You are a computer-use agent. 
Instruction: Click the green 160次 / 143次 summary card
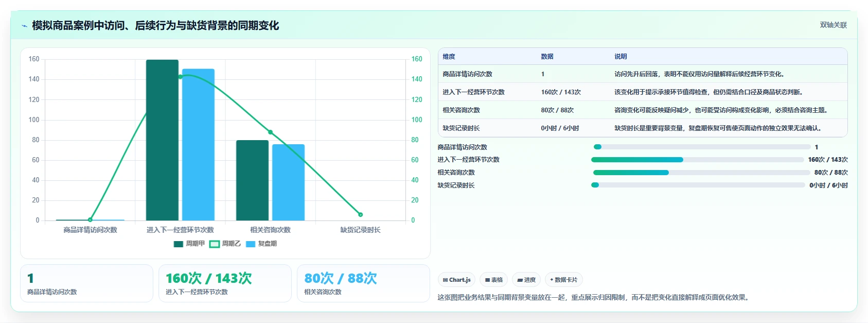click(x=225, y=283)
